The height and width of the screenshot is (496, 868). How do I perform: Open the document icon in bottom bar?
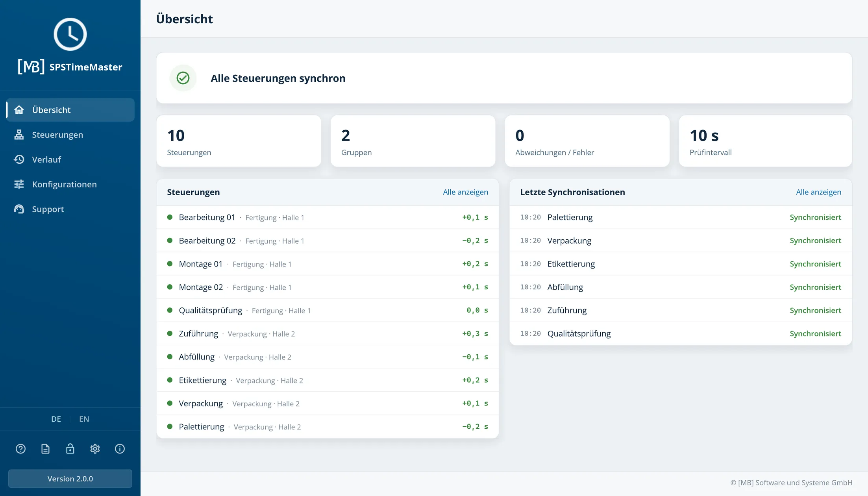point(45,449)
